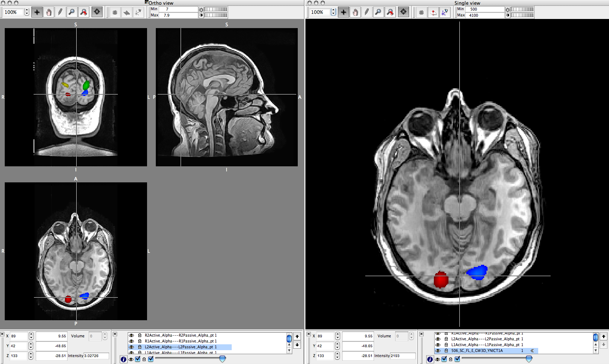Viewport: 609px width, 364px height.
Task: Select 506_SC_FL_E_GW3D_YNICT1A layer in Single view
Action: 477,351
